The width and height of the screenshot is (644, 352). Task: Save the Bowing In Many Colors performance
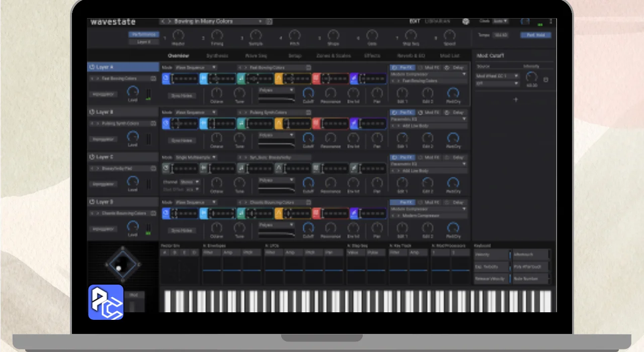(269, 22)
